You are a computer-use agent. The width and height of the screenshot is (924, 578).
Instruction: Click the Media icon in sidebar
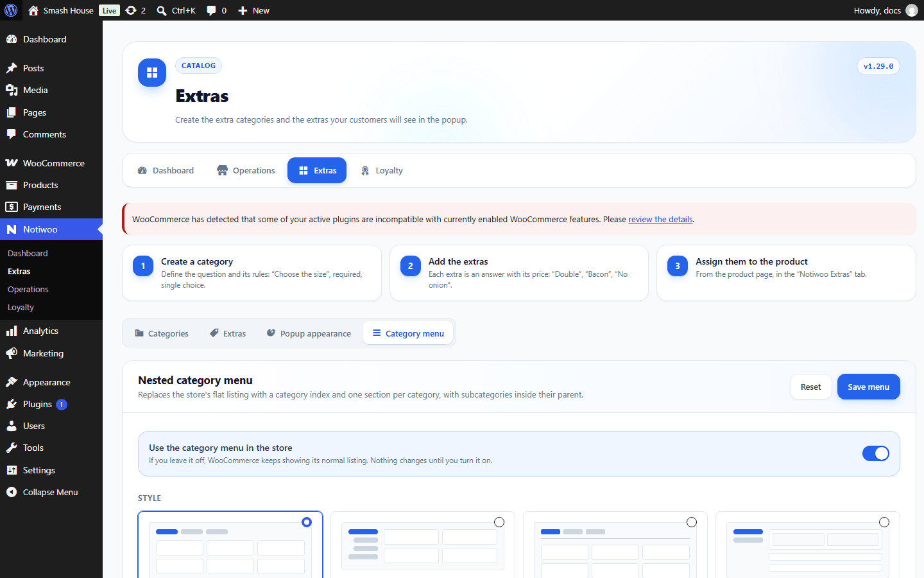[x=12, y=90]
